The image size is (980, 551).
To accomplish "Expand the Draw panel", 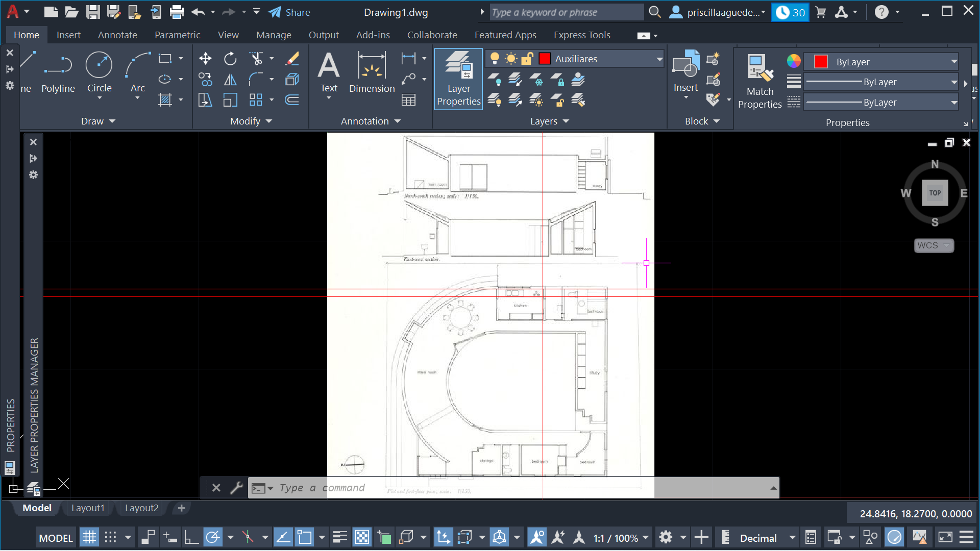I will click(99, 121).
